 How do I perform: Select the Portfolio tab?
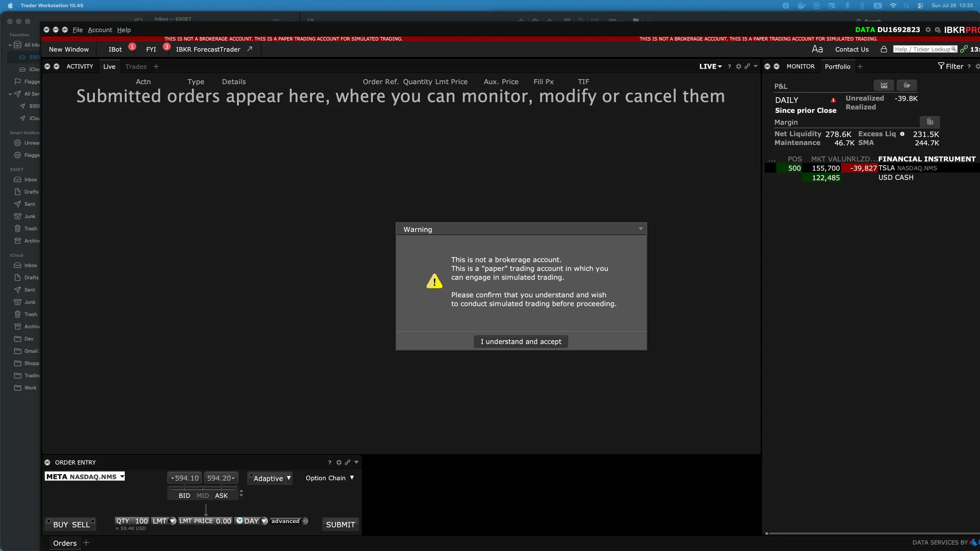point(837,67)
